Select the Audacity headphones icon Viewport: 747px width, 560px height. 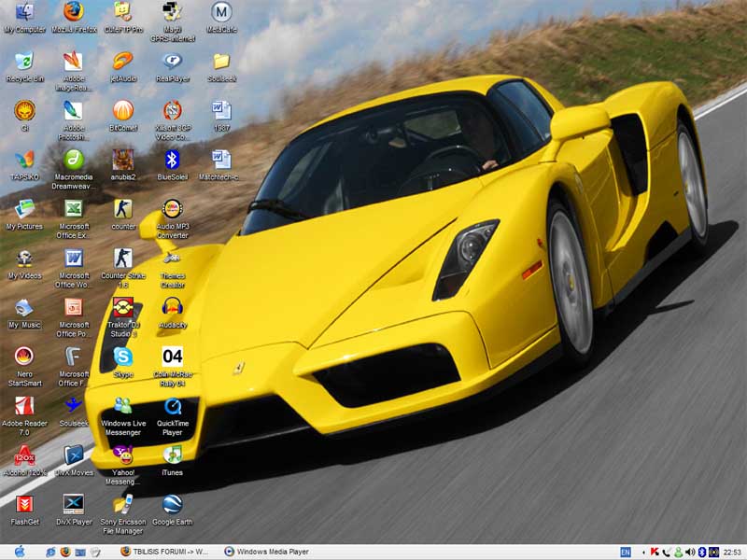click(x=173, y=313)
